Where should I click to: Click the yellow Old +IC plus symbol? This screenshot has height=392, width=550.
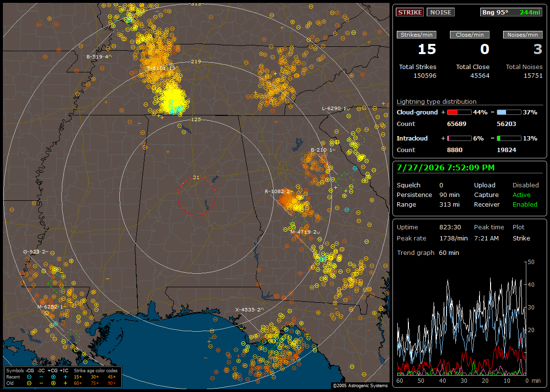(x=65, y=383)
